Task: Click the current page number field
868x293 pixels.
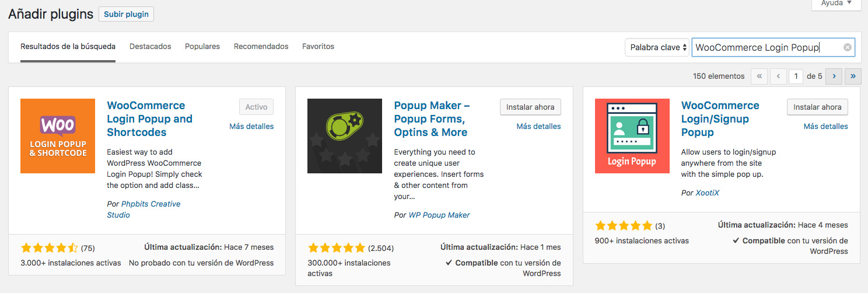Action: tap(796, 76)
